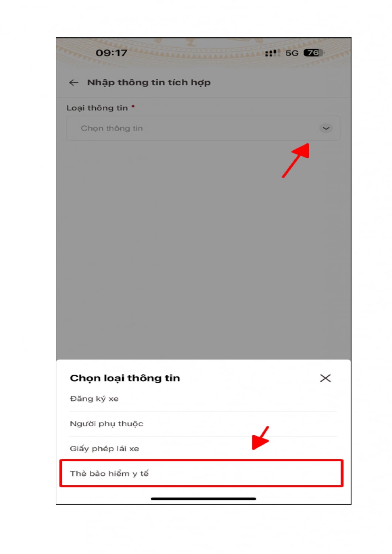Expand the dropdown chevron circle icon
Screen dimensions: 392x554
pyautogui.click(x=326, y=129)
